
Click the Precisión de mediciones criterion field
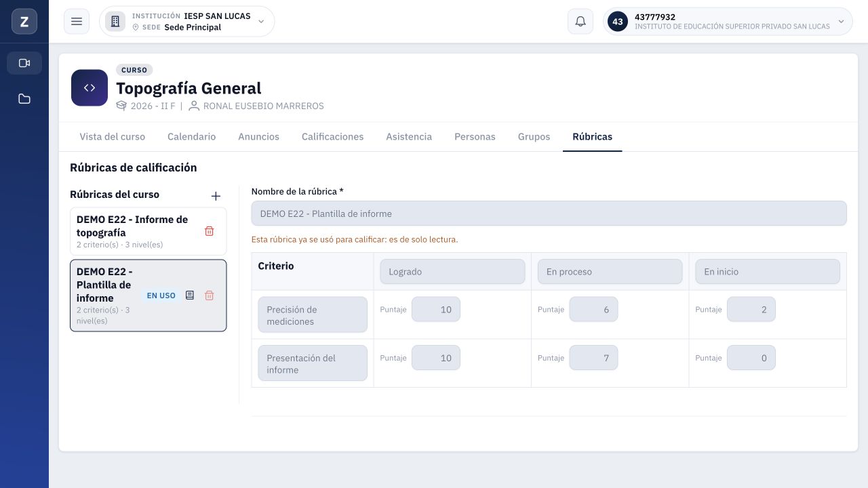pyautogui.click(x=313, y=315)
